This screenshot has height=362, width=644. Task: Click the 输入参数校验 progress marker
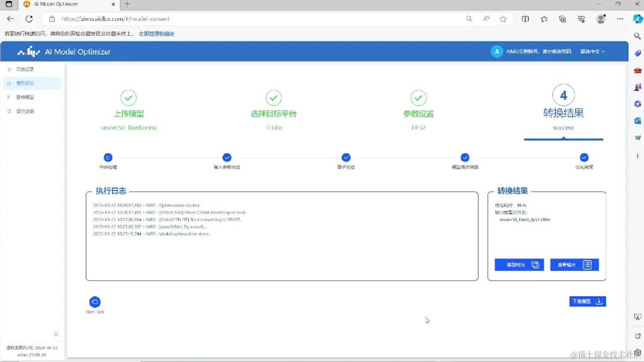pyautogui.click(x=227, y=157)
